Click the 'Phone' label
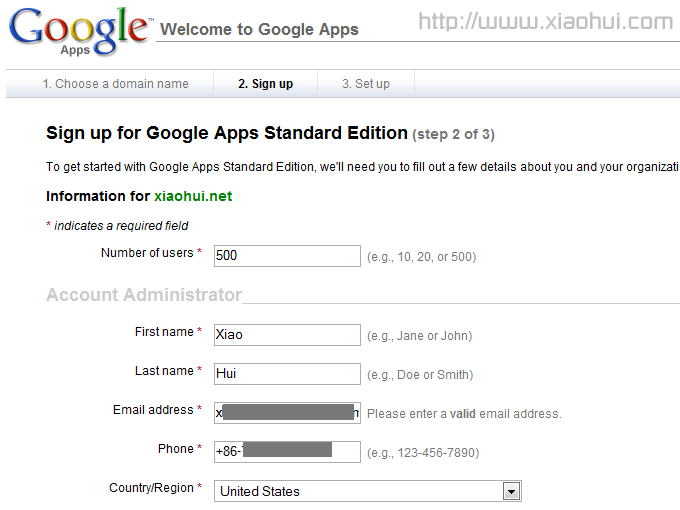Screen dimensions: 680x510 [176, 449]
